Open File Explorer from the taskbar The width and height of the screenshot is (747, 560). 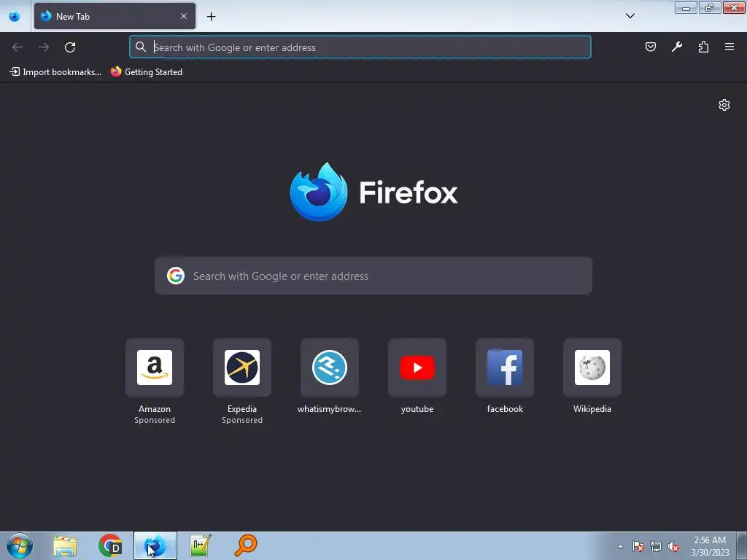pos(65,545)
